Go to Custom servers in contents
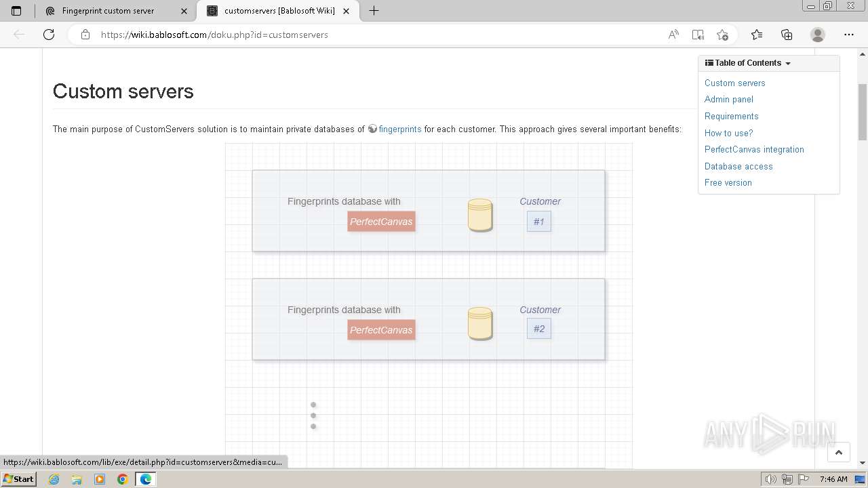The width and height of the screenshot is (868, 488). pyautogui.click(x=734, y=83)
